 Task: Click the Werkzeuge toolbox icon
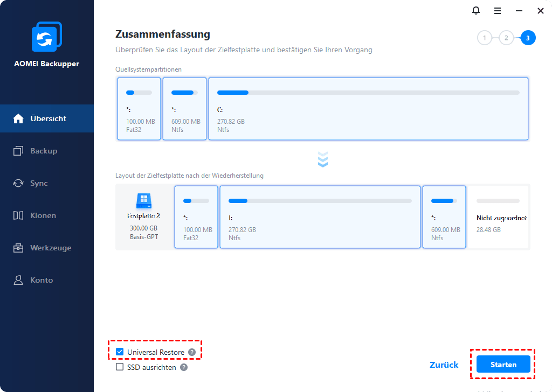[18, 248]
